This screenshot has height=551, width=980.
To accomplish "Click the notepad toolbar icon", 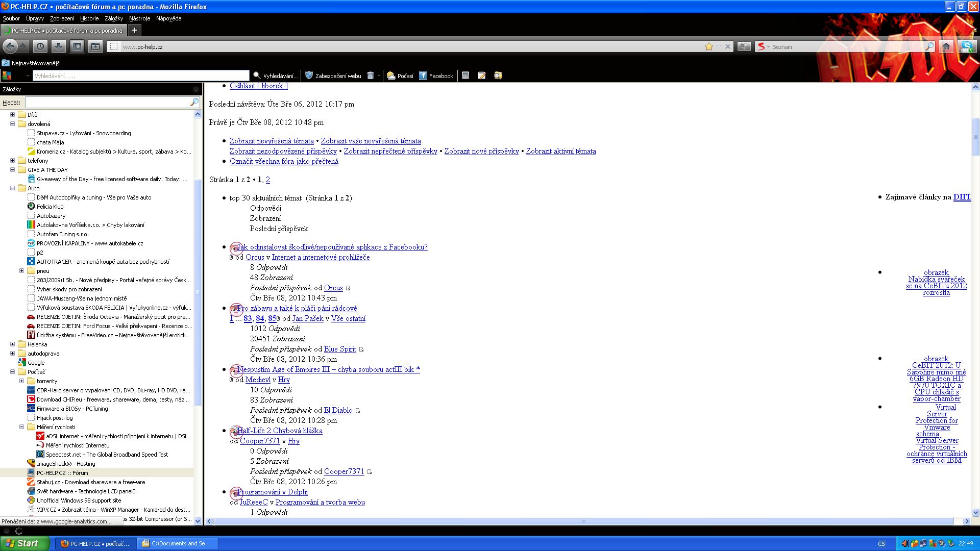I will pos(481,76).
